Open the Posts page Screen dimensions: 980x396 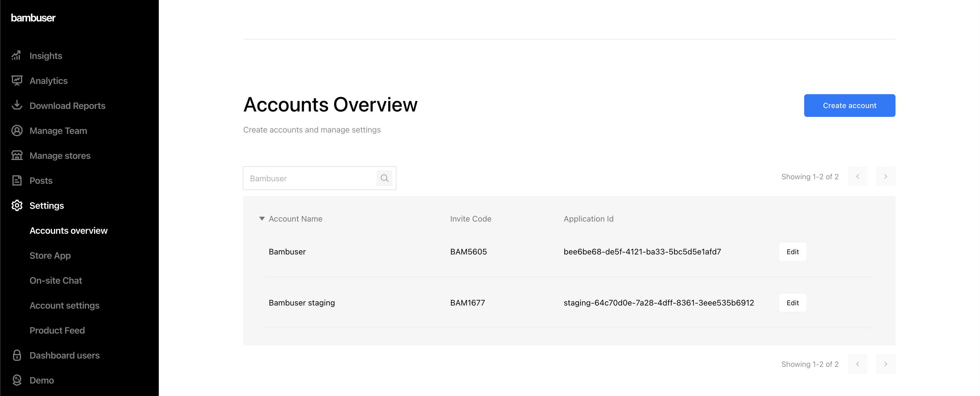[41, 181]
